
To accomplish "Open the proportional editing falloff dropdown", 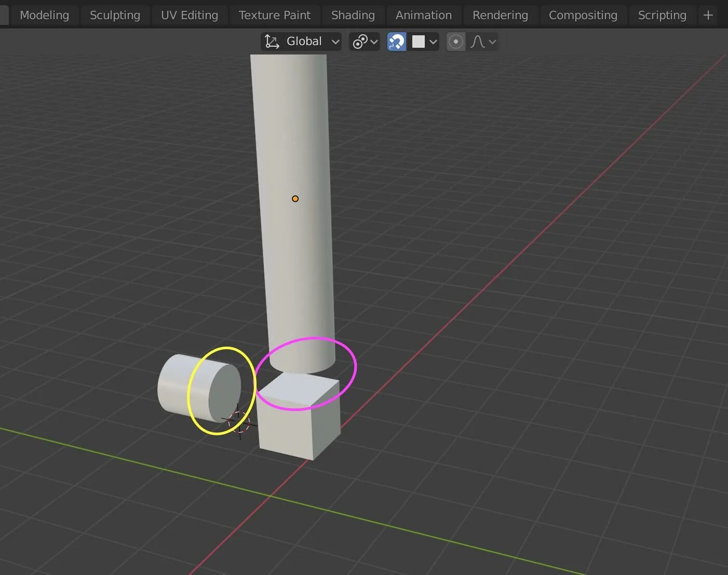I will [x=483, y=42].
